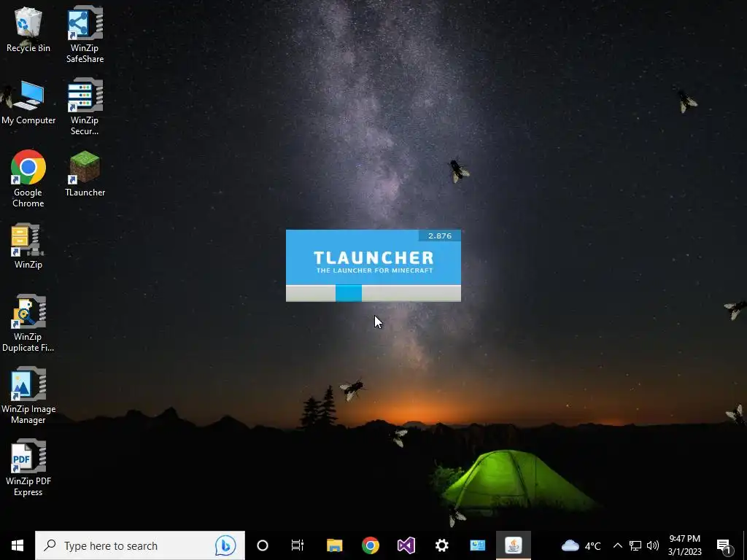The width and height of the screenshot is (747, 560).
Task: Click the taskbar search box
Action: 139,545
